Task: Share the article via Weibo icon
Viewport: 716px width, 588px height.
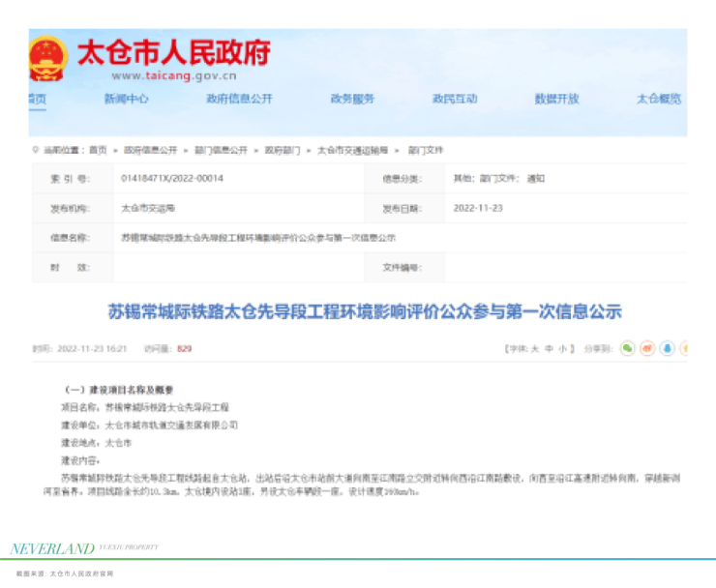Action: 647,348
